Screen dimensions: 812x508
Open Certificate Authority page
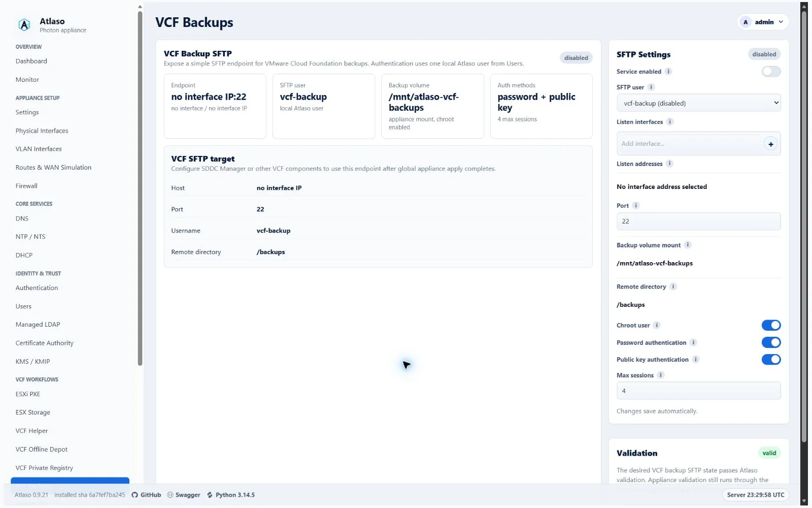pos(44,343)
